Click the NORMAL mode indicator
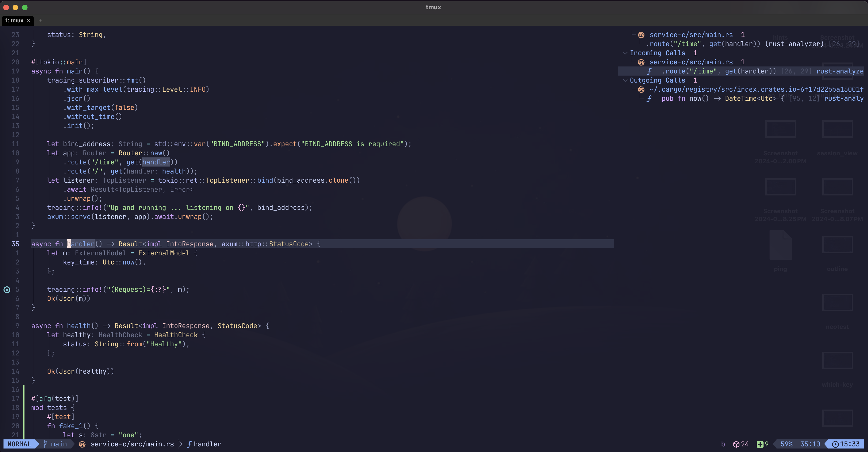868x452 pixels. 19,444
